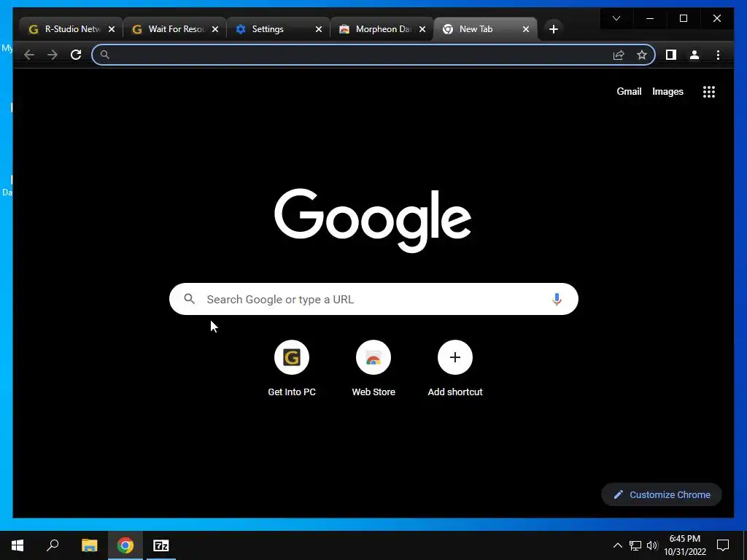Close the New Tab tab
Image resolution: width=747 pixels, height=560 pixels.
pyautogui.click(x=525, y=29)
